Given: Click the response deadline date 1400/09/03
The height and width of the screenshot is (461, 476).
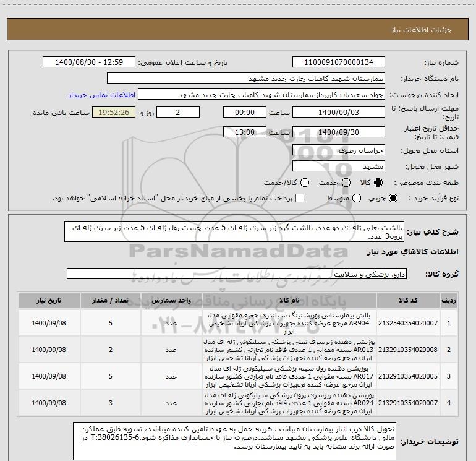Looking at the screenshot, I should point(339,112).
